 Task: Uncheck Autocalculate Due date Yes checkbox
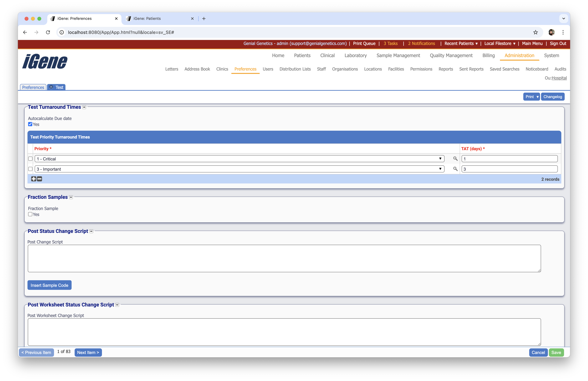tap(30, 124)
